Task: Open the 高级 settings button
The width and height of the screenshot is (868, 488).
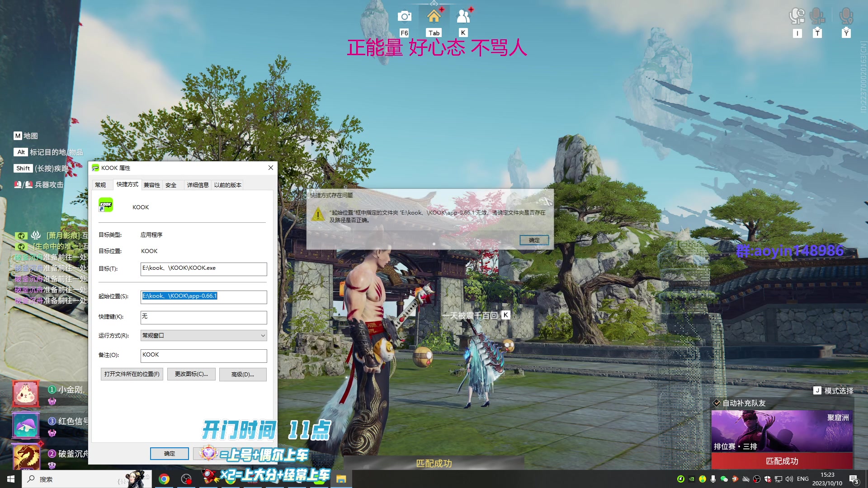Action: [243, 374]
